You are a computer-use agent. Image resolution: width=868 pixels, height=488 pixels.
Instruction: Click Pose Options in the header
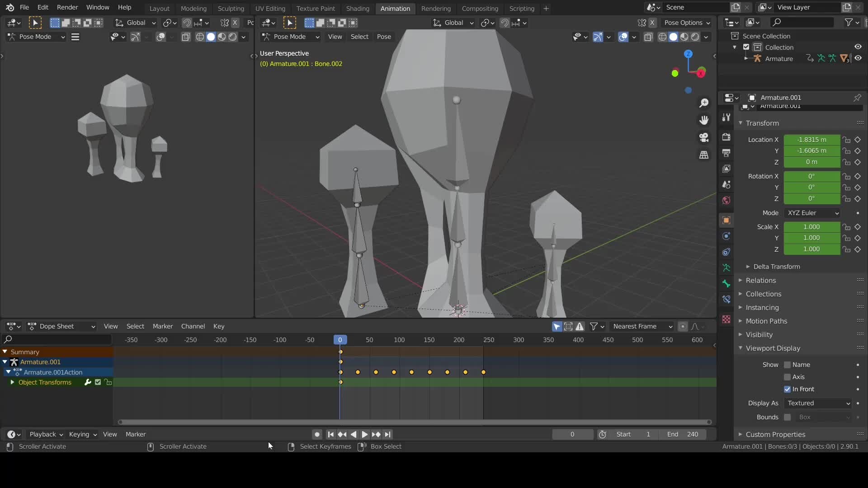click(687, 23)
